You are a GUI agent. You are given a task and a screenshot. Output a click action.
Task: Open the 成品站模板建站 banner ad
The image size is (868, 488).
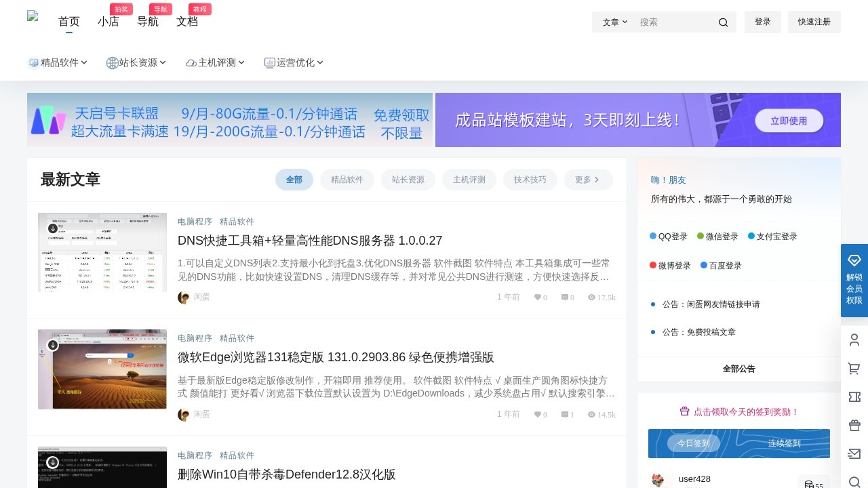(x=638, y=120)
